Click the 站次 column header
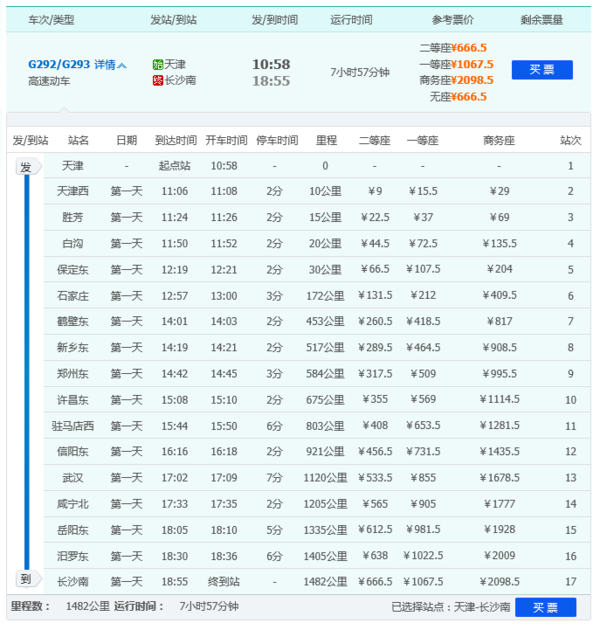This screenshot has width=600, height=630. click(x=570, y=140)
